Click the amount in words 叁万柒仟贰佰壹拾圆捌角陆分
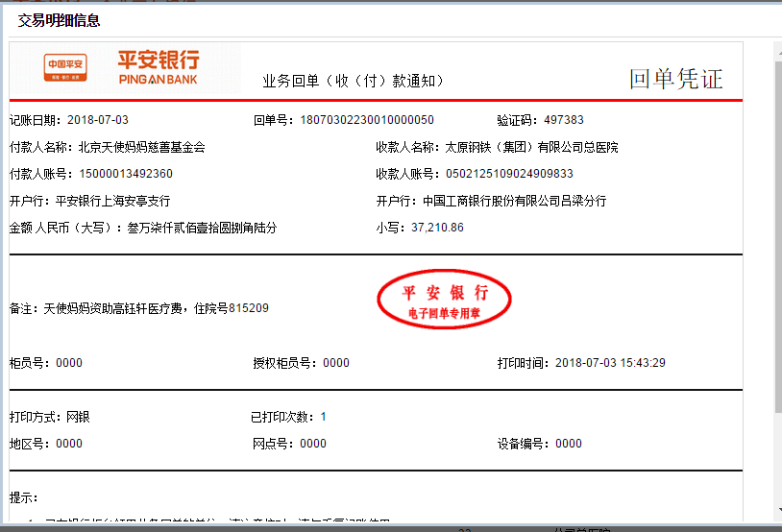This screenshot has height=532, width=782. pyautogui.click(x=202, y=228)
